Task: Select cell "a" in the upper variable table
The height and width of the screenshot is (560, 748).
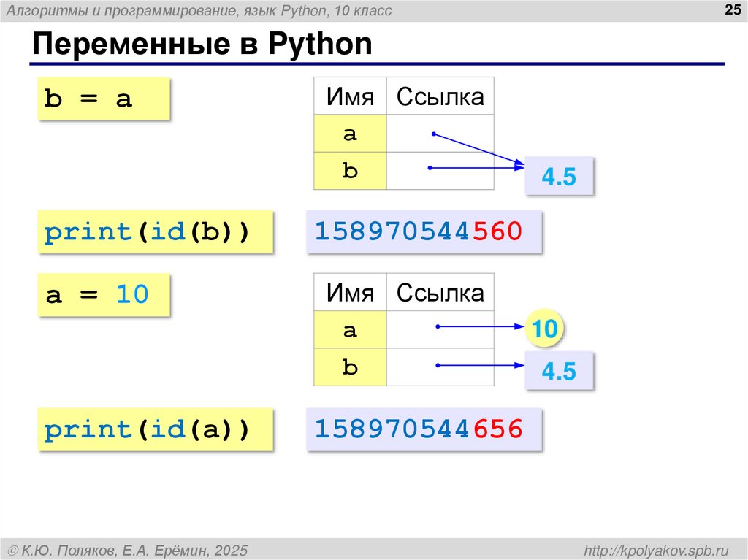Action: pos(350,134)
